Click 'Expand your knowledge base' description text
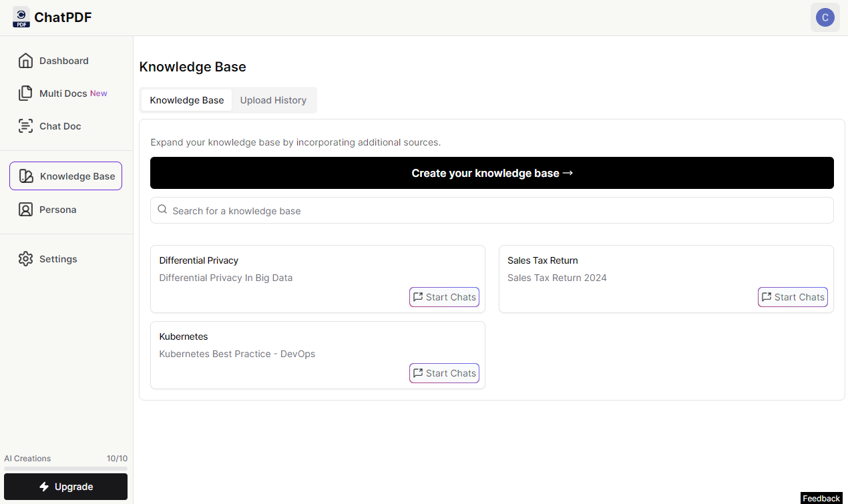848x504 pixels. click(296, 142)
